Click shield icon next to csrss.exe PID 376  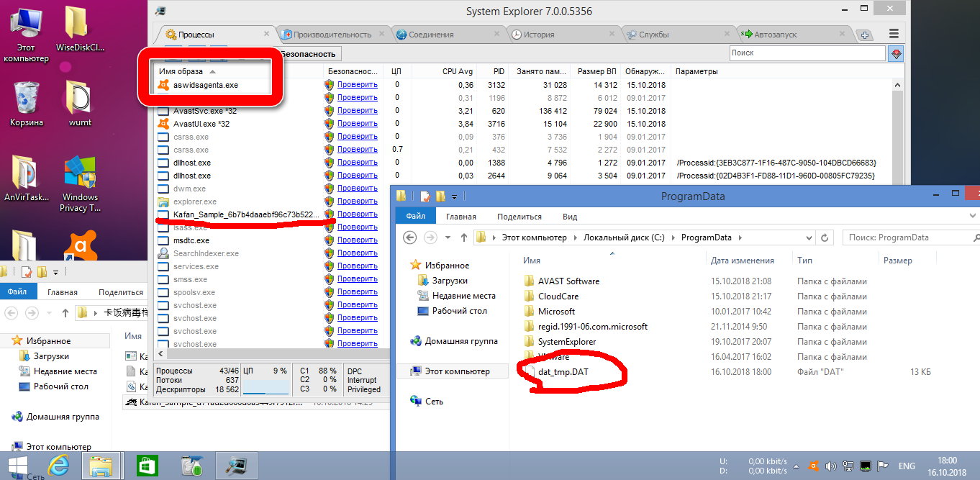click(330, 137)
